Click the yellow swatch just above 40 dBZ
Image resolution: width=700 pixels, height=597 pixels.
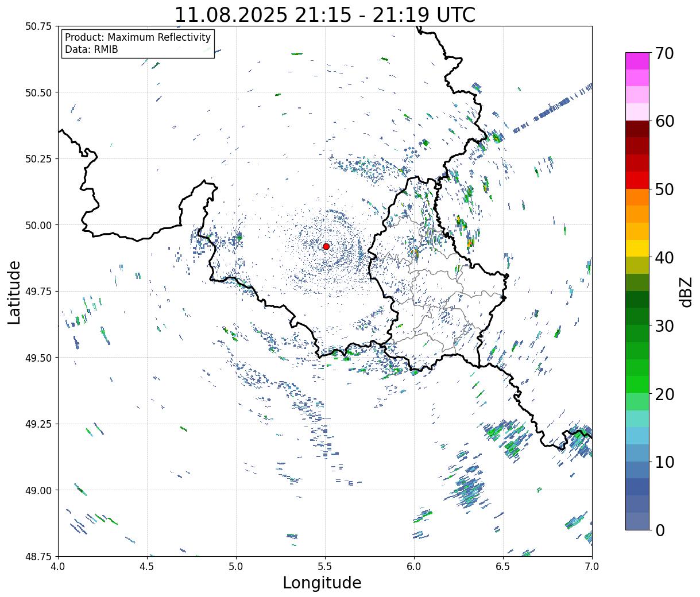pyautogui.click(x=637, y=249)
